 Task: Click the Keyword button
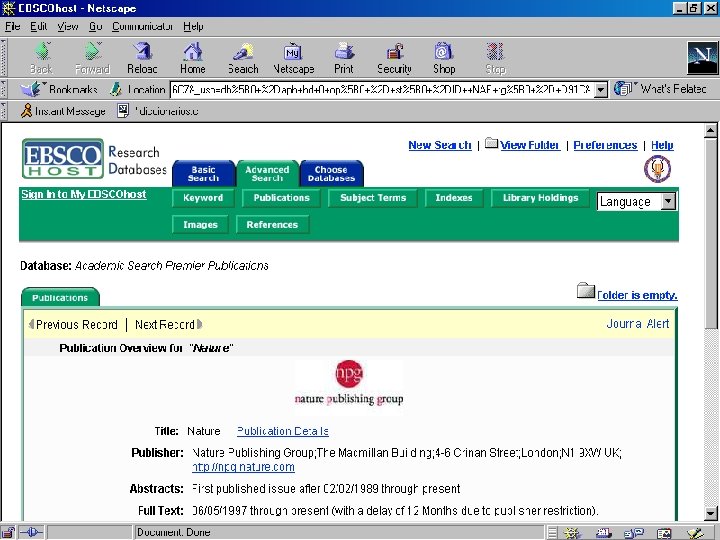203,198
